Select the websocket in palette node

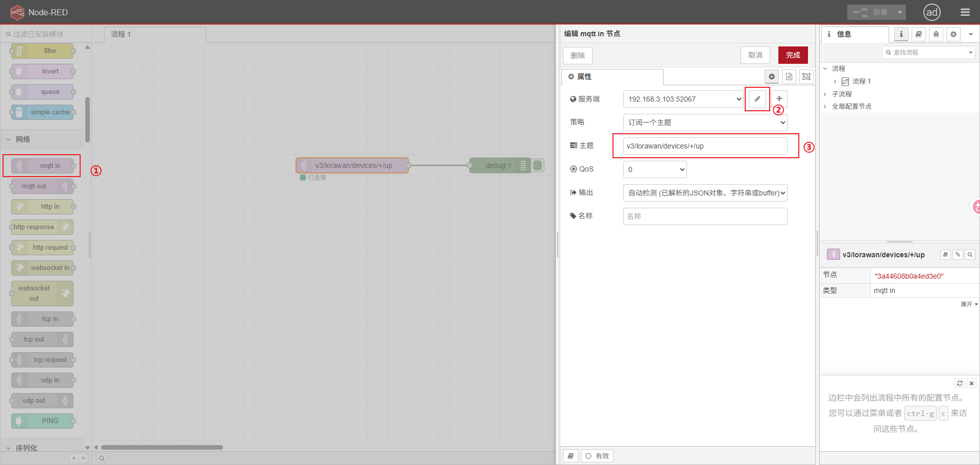coord(42,268)
